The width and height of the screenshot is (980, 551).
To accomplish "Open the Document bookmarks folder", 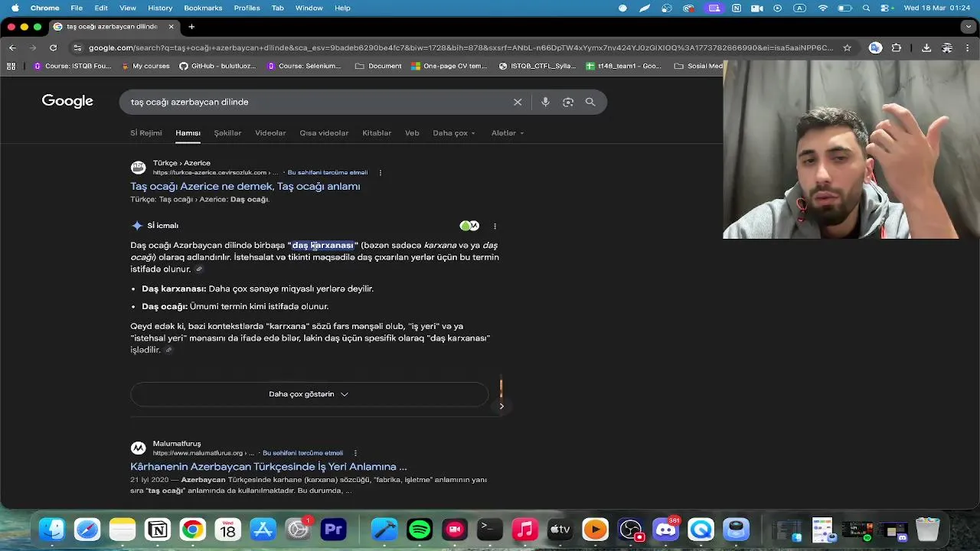I will coord(378,66).
